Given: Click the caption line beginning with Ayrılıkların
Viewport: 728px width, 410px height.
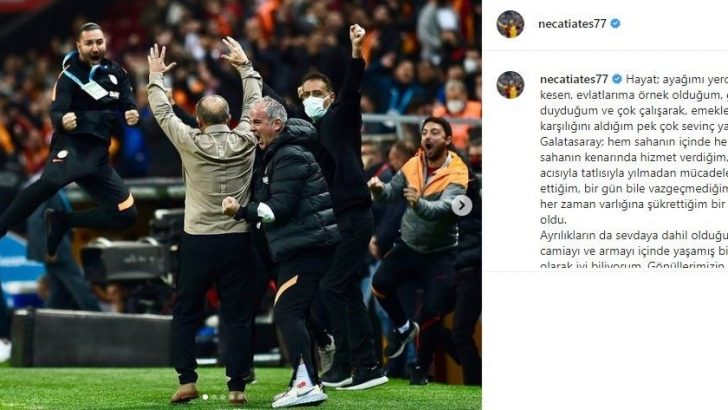Looking at the screenshot, I should tap(634, 235).
